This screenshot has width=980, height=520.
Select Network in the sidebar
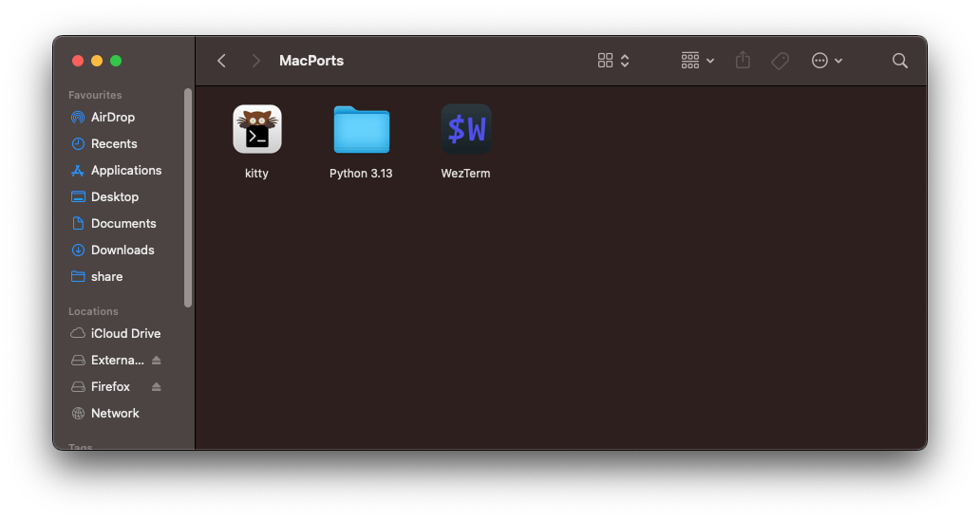(115, 414)
